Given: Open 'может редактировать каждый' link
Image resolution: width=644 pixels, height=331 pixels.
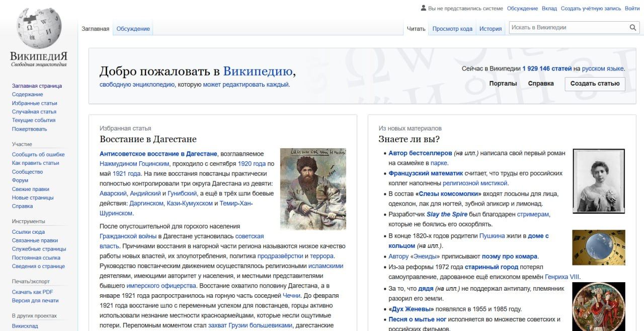Looking at the screenshot, I should click(x=246, y=85).
